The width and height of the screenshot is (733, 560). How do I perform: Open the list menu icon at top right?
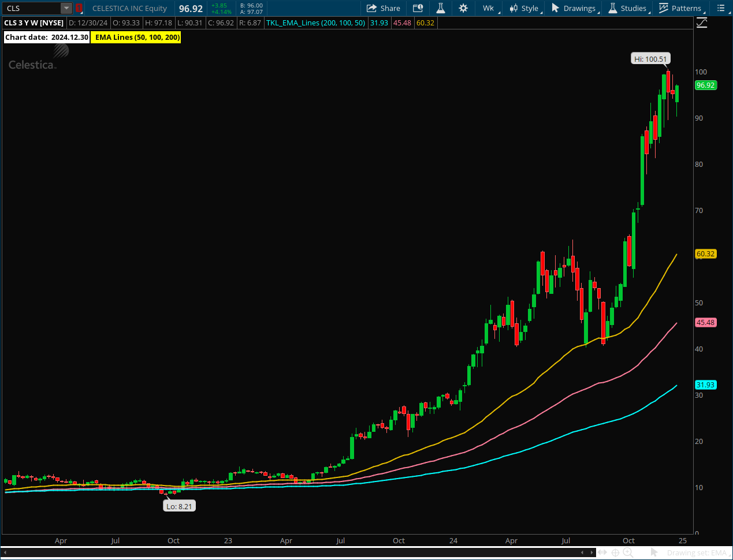[x=720, y=8]
